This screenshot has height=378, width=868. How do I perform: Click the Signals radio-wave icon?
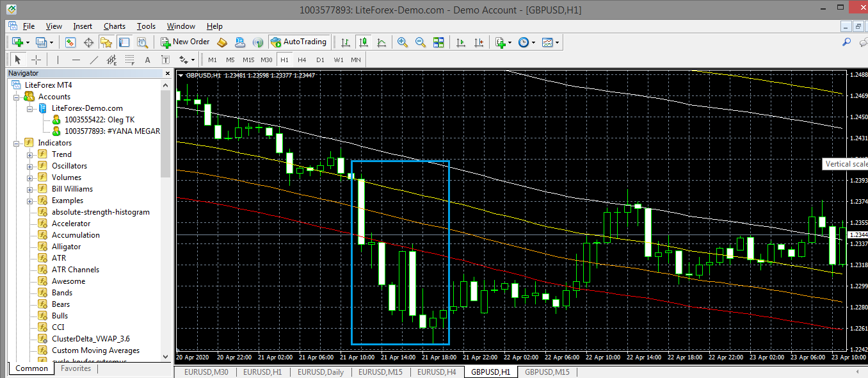point(257,42)
